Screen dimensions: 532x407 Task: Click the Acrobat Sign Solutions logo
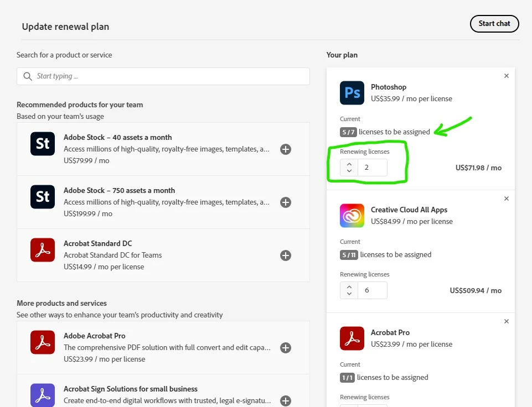pos(43,395)
